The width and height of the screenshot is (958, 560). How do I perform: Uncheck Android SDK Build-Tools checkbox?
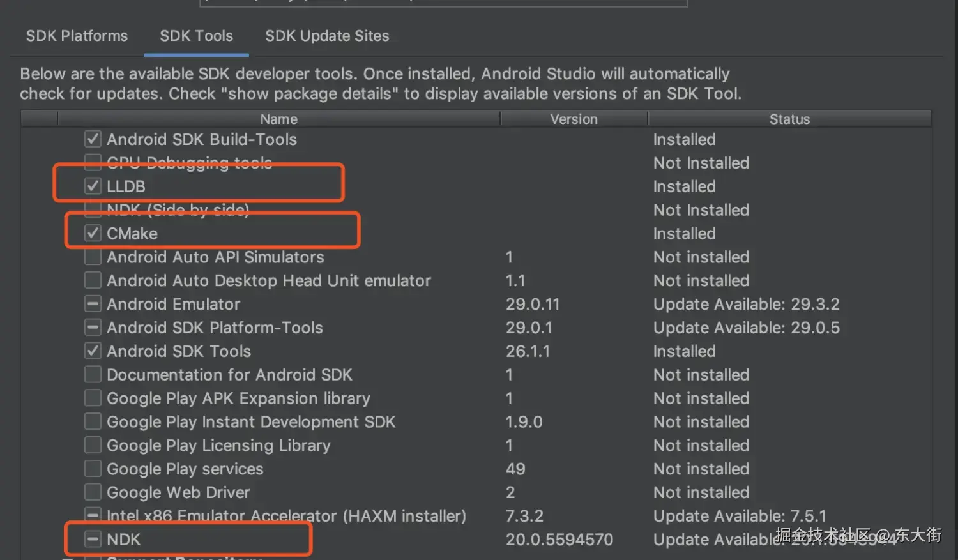pos(93,139)
